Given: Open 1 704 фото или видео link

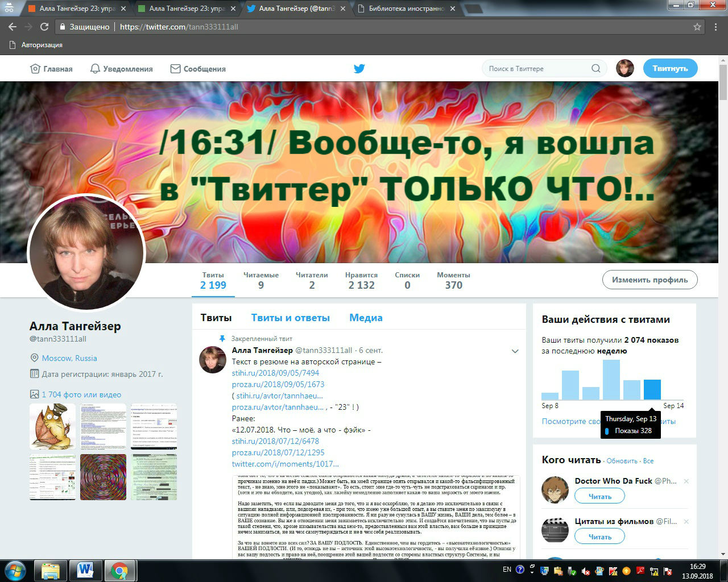Looking at the screenshot, I should [81, 394].
